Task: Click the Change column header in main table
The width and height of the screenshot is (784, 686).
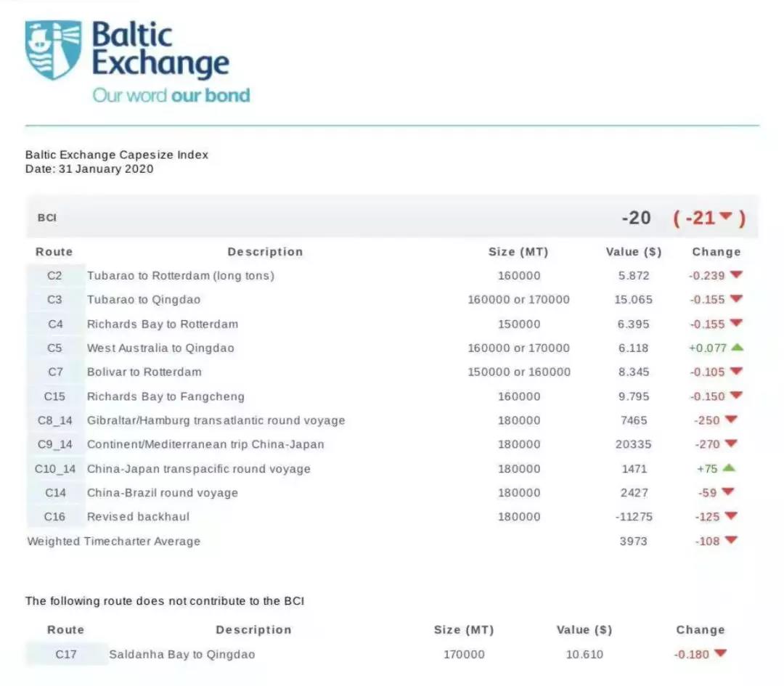Action: click(x=716, y=252)
